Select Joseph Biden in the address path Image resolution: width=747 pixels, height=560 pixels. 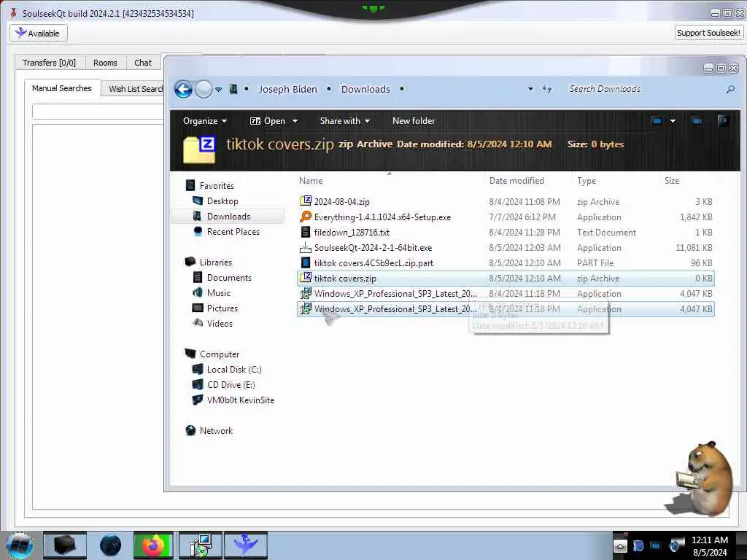coord(287,89)
